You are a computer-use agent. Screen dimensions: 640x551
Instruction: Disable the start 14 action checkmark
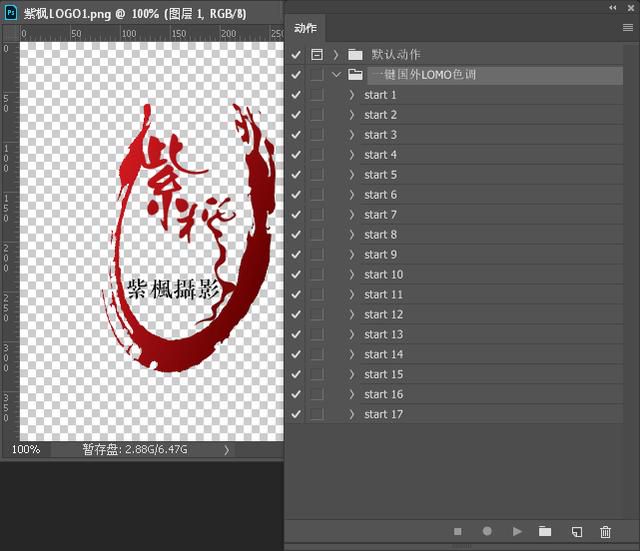[296, 354]
